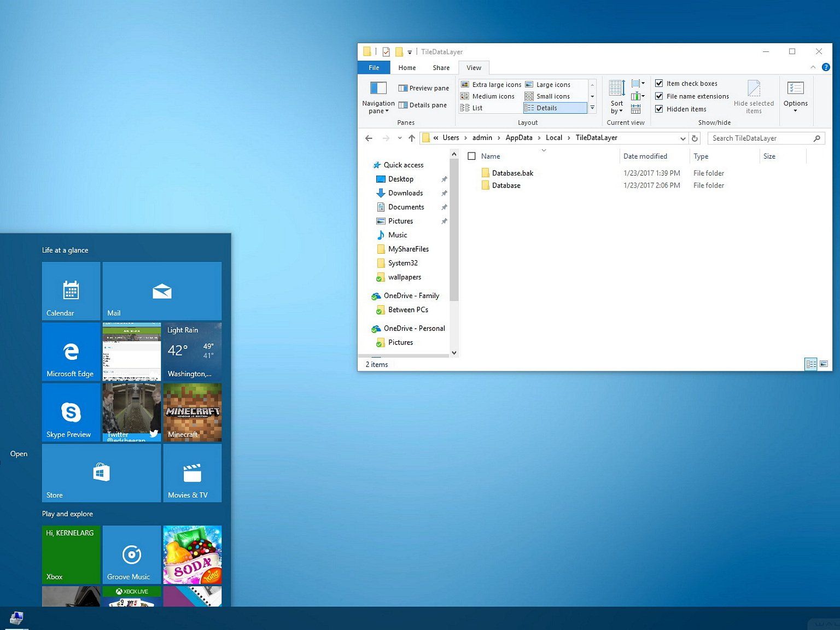Switch to the Home ribbon tab
The height and width of the screenshot is (630, 840).
coord(407,68)
